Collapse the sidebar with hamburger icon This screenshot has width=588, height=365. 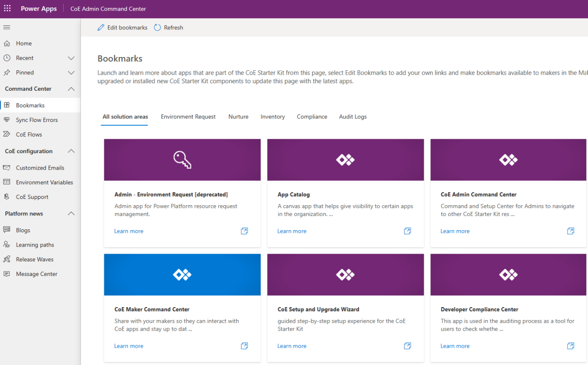7,28
